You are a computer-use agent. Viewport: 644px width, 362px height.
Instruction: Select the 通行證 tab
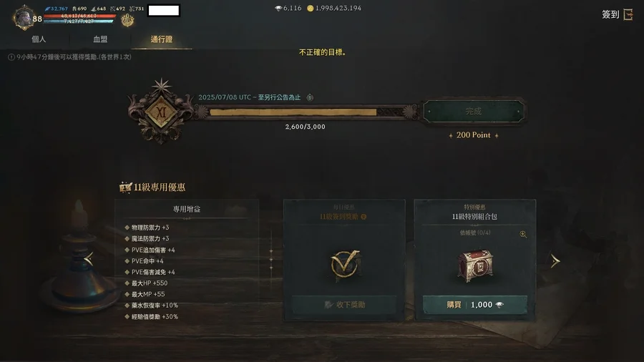pyautogui.click(x=162, y=39)
